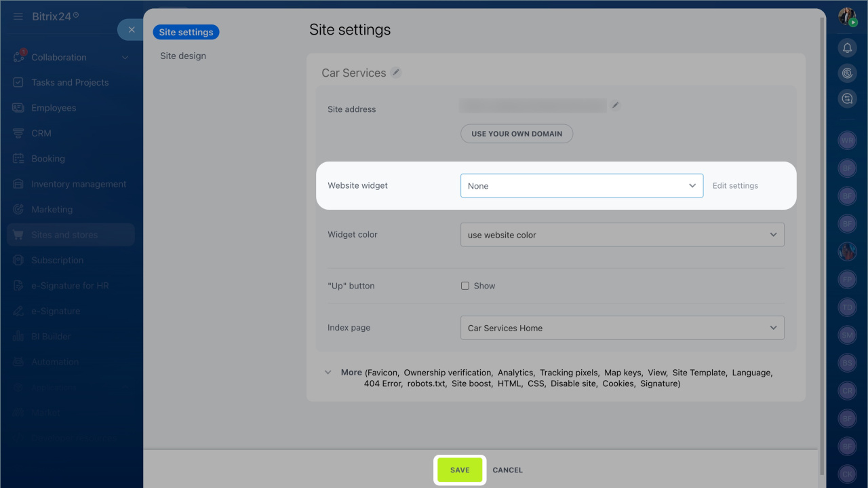Click the Save button
This screenshot has height=488, width=868.
[x=460, y=470]
